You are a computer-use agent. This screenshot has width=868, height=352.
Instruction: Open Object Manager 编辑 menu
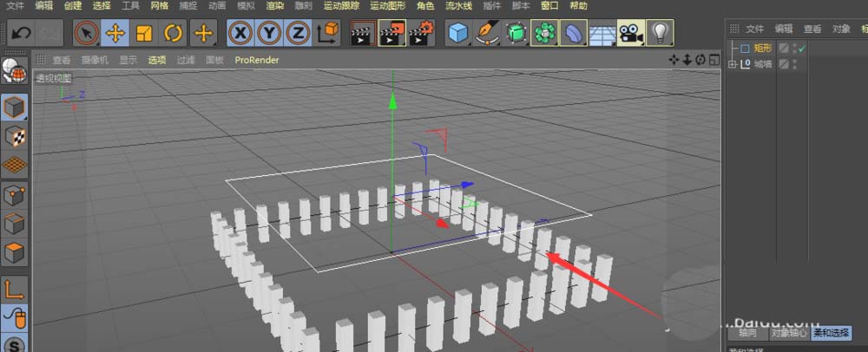coord(783,29)
